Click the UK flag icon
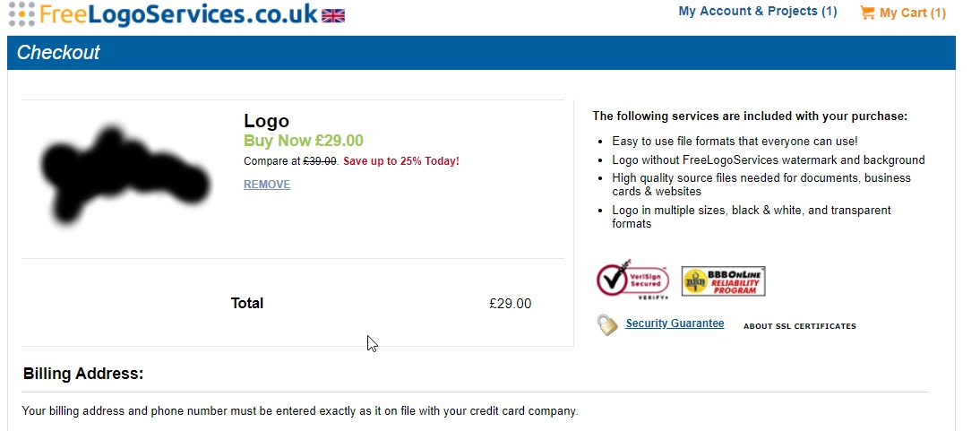 point(333,15)
